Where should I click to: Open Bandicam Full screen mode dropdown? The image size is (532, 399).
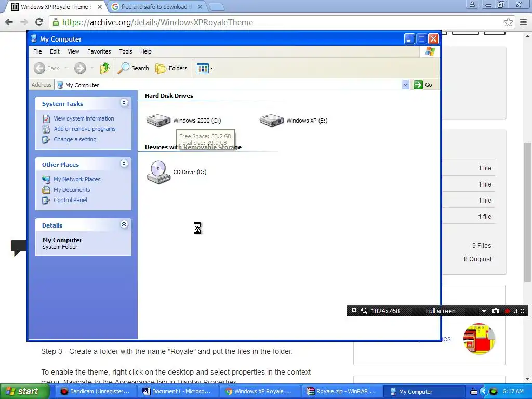484,311
